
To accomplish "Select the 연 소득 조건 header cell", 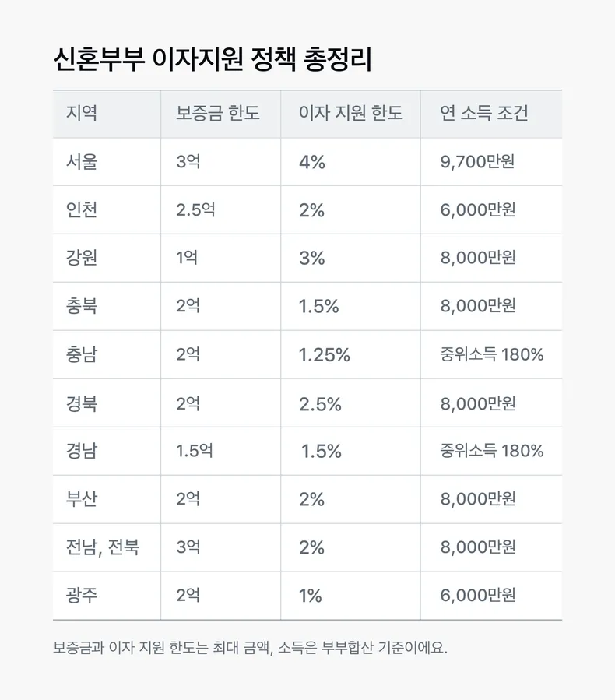I will pos(491,114).
